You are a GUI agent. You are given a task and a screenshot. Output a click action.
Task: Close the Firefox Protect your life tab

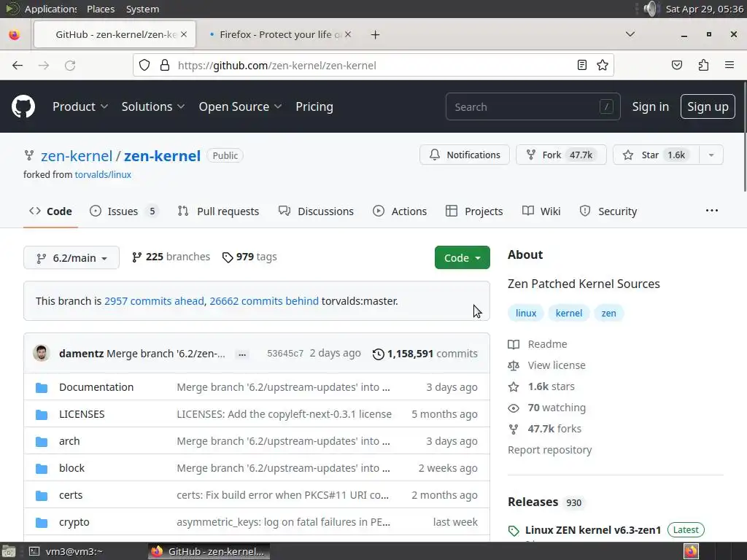click(x=348, y=34)
